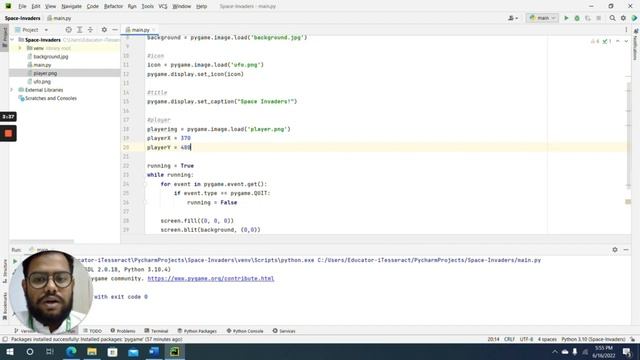
Task: Open the Window menu
Action: coord(182,6)
